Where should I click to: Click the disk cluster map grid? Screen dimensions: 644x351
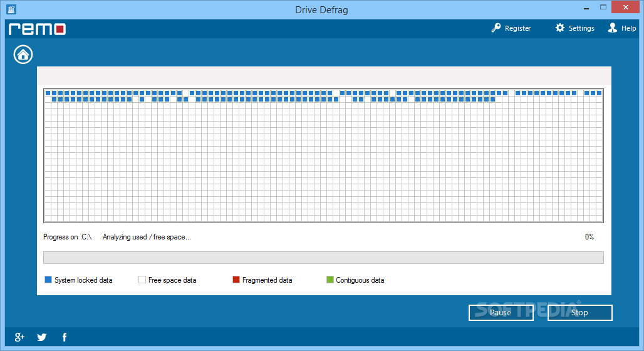pyautogui.click(x=323, y=156)
